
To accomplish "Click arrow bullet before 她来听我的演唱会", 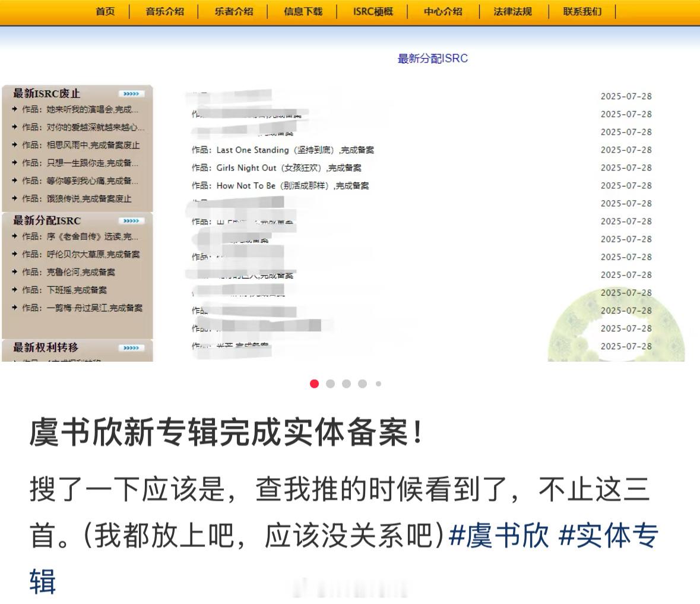I will 15,109.
